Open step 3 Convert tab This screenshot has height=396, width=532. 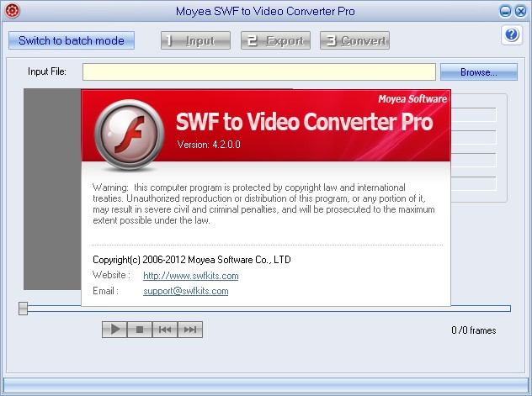pyautogui.click(x=354, y=40)
